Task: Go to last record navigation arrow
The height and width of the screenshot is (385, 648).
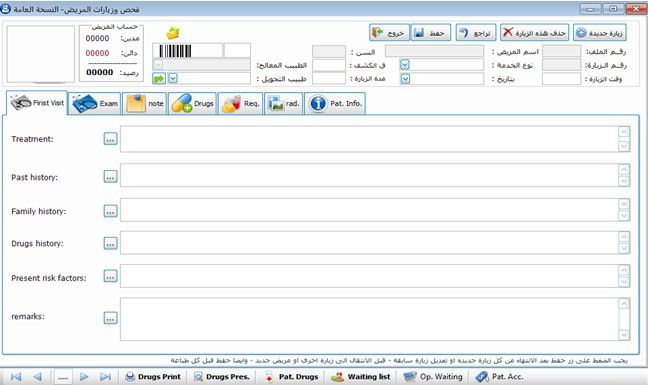Action: click(x=105, y=376)
